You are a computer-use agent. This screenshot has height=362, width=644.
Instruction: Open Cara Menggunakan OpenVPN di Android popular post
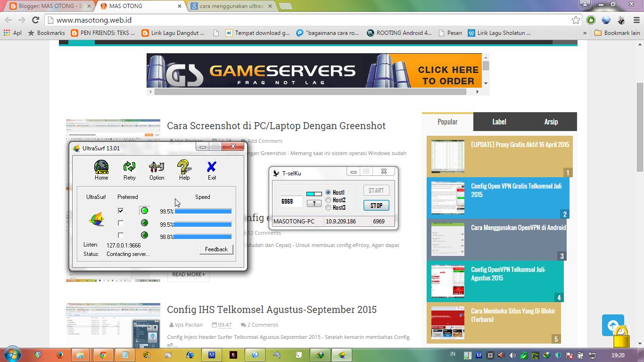click(519, 227)
